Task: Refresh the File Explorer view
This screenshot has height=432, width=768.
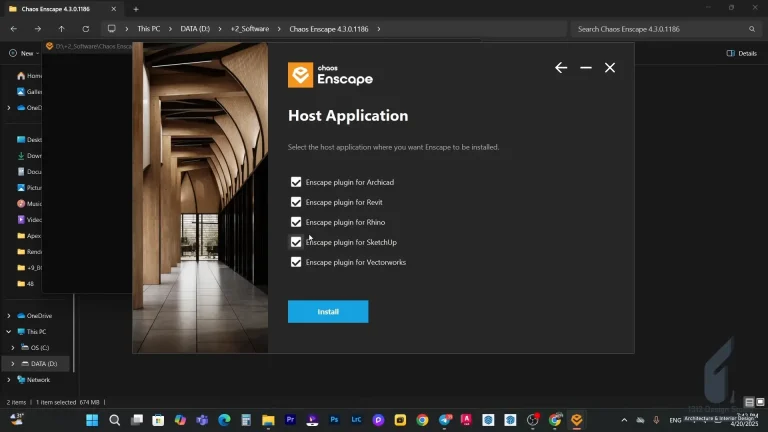Action: (86, 29)
